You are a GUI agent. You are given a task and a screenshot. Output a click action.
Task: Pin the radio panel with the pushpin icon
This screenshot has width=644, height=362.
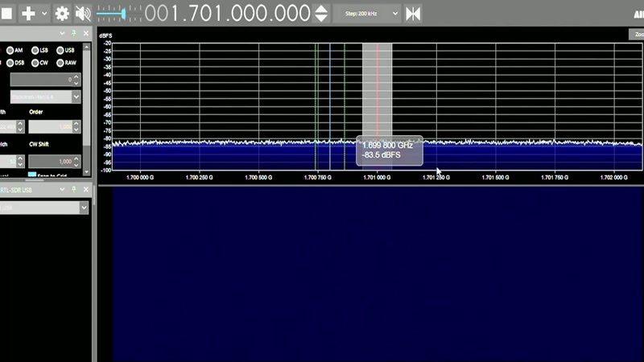74,33
